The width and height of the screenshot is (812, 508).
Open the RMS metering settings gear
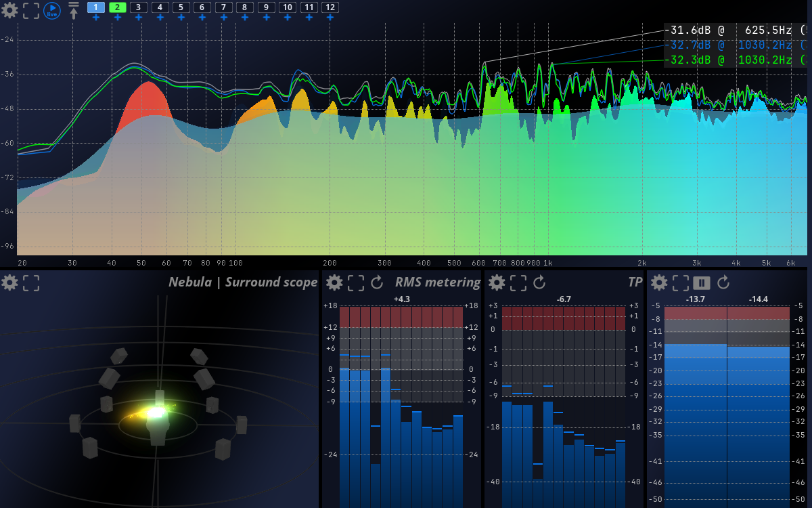pos(334,282)
